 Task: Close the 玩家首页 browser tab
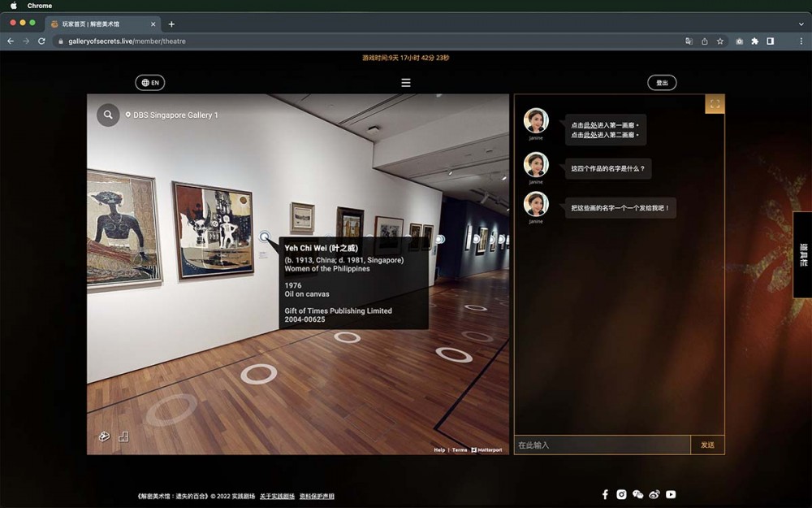point(153,24)
